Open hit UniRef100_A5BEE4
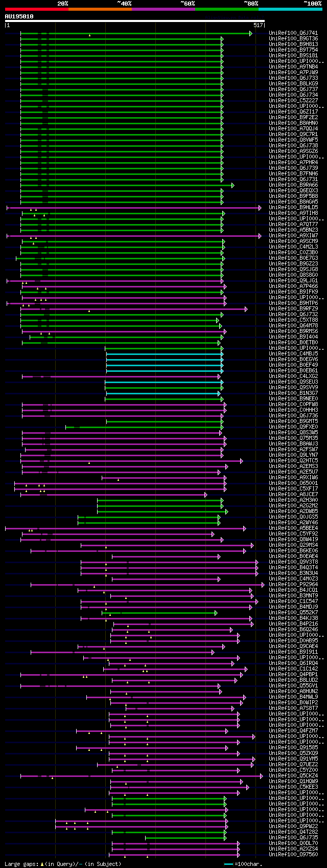The height and width of the screenshot is (868, 327). 293,528
